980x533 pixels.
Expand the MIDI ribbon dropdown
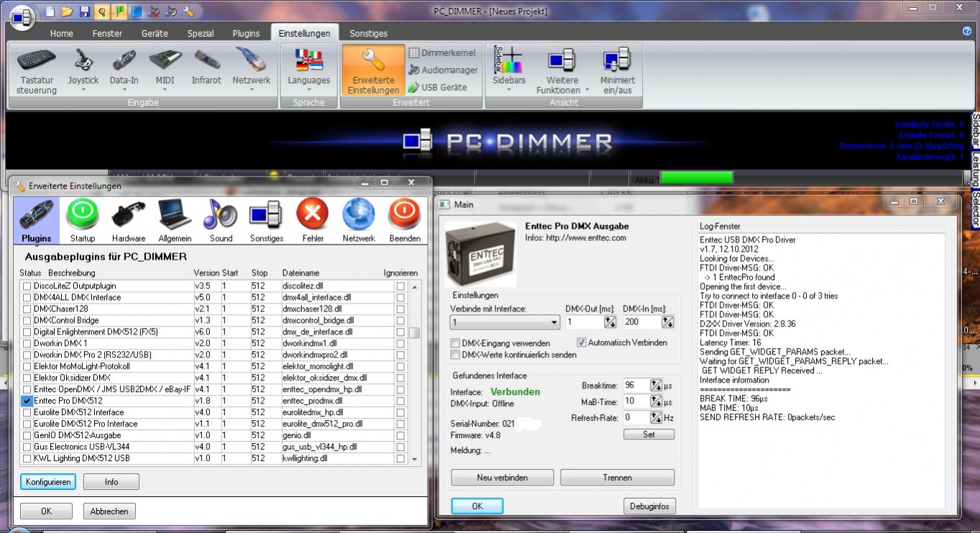point(165,90)
